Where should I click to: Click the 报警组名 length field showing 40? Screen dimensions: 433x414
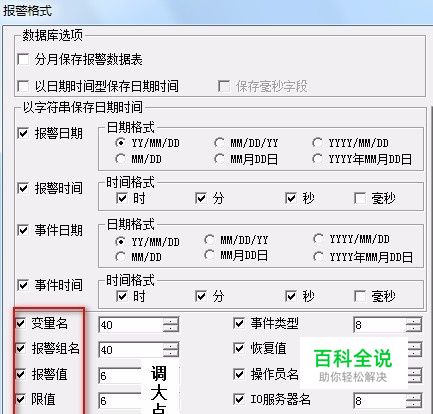click(131, 350)
